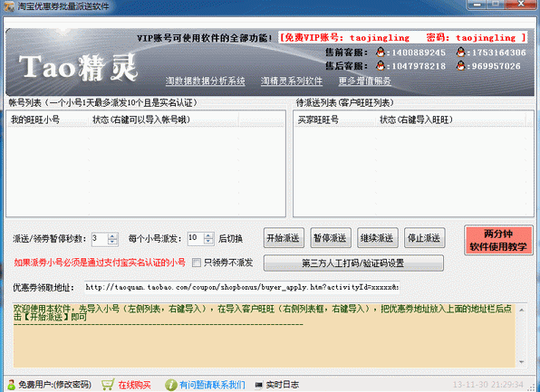
Task: Click 免费用户:(修改密码) in status bar
Action: pos(54,385)
